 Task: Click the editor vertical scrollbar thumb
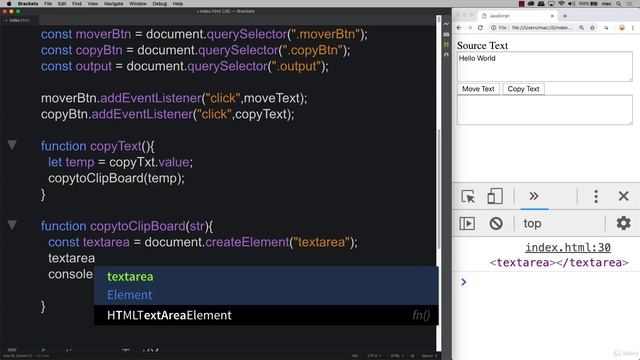coord(439,189)
